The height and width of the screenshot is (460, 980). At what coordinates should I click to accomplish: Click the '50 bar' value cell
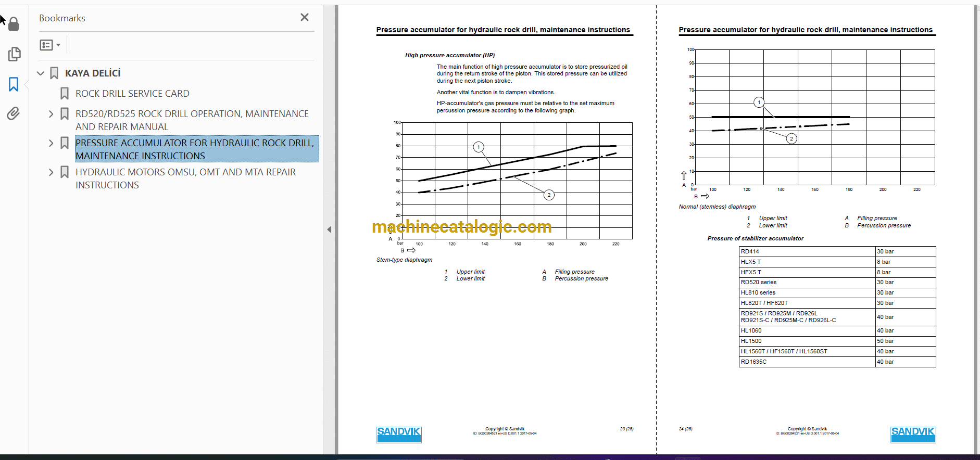point(906,341)
